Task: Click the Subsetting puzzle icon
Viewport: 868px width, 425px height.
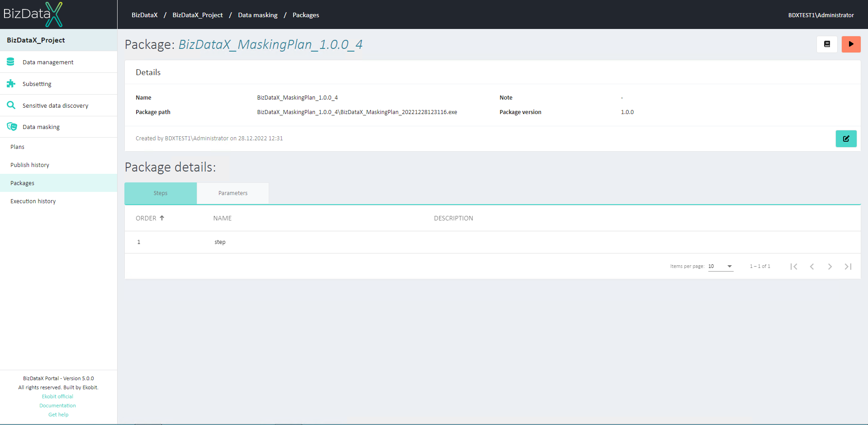Action: [11, 84]
